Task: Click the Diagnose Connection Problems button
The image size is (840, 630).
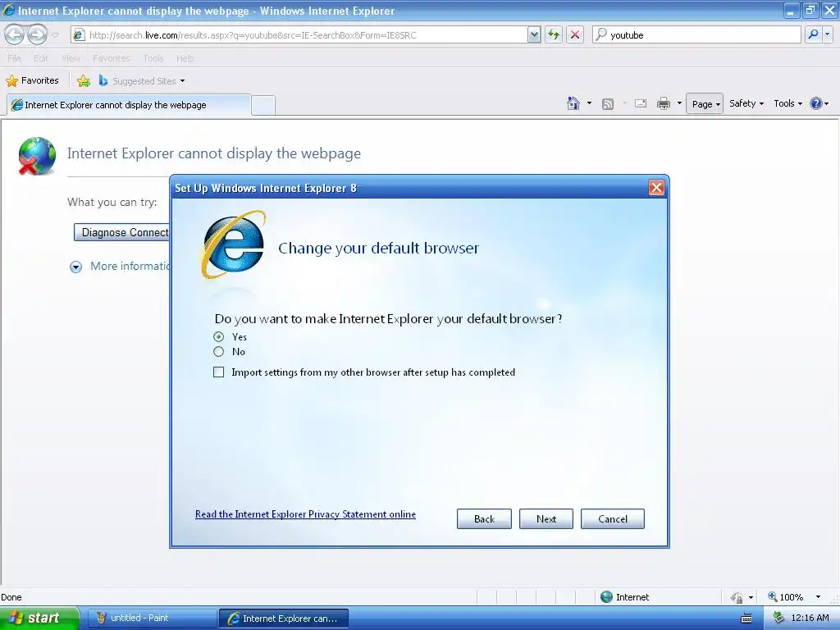Action: point(121,232)
